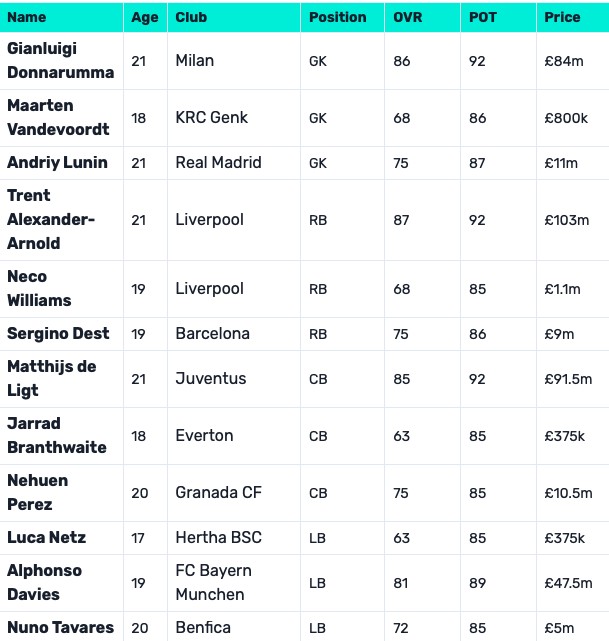Sort by the OVR column header

click(x=407, y=17)
